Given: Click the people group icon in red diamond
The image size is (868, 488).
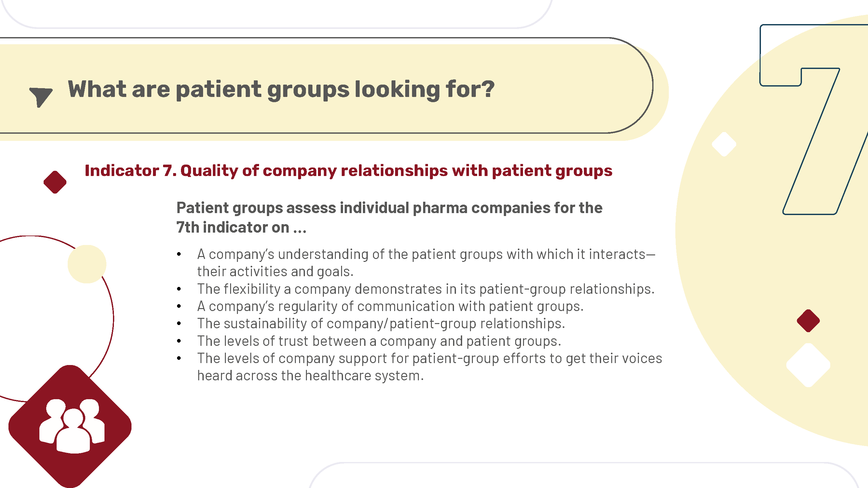Looking at the screenshot, I should coord(72,426).
